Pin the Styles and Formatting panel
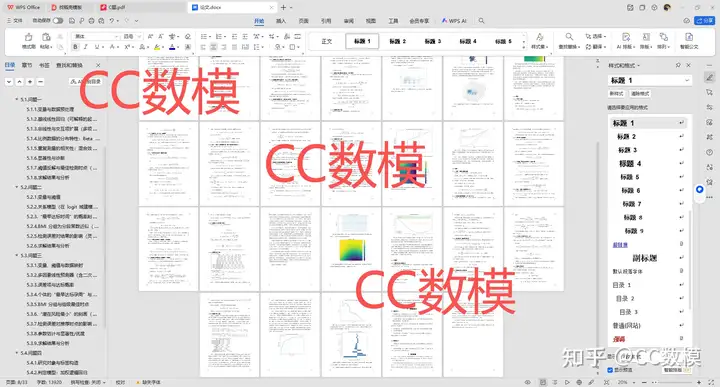Screen dimensions: 720x387 tap(678, 65)
